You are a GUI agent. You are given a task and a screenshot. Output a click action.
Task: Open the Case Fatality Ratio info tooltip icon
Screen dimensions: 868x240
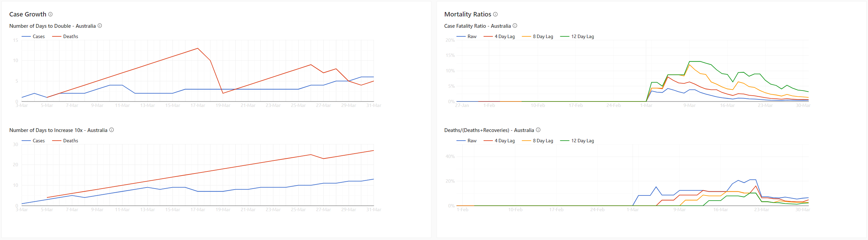tap(515, 26)
